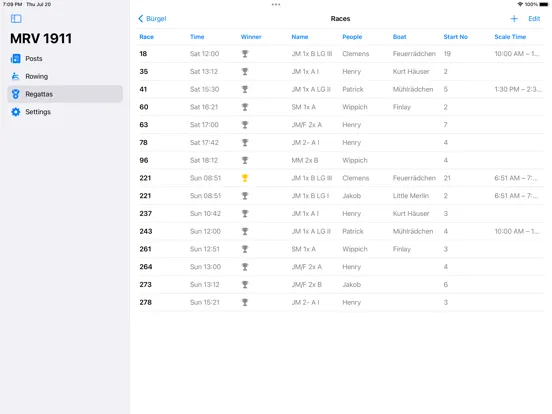Go back to Bürgel
The image size is (552, 414).
tap(152, 19)
